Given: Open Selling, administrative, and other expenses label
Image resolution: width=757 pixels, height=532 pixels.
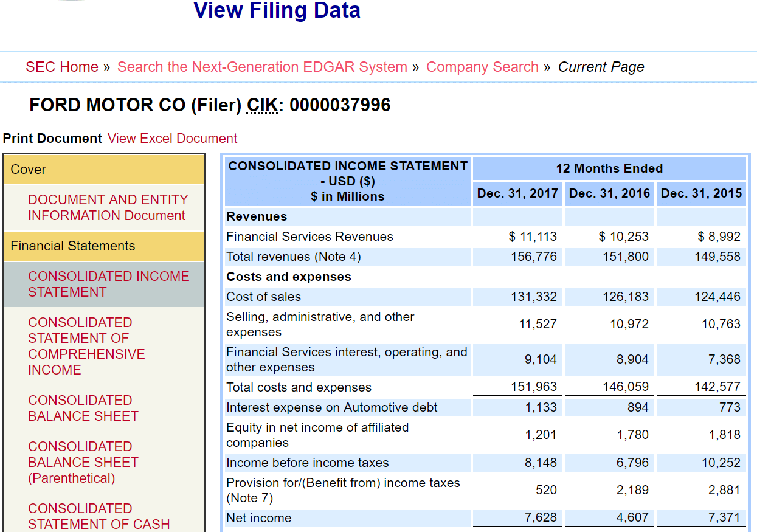Looking at the screenshot, I should 320,324.
